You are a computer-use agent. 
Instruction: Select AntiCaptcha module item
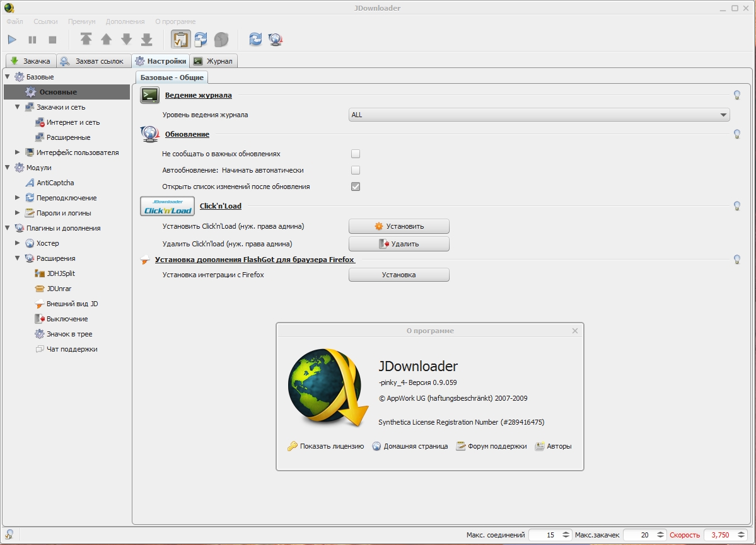pyautogui.click(x=50, y=183)
